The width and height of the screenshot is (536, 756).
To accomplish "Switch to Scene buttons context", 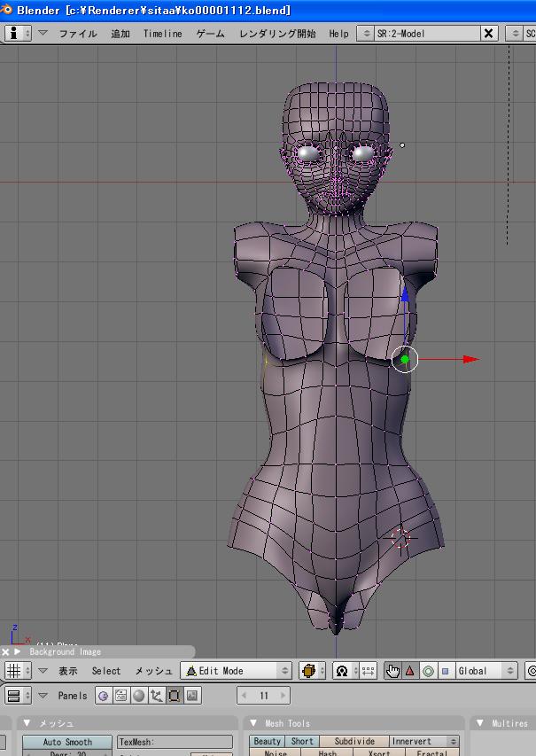I will (192, 695).
